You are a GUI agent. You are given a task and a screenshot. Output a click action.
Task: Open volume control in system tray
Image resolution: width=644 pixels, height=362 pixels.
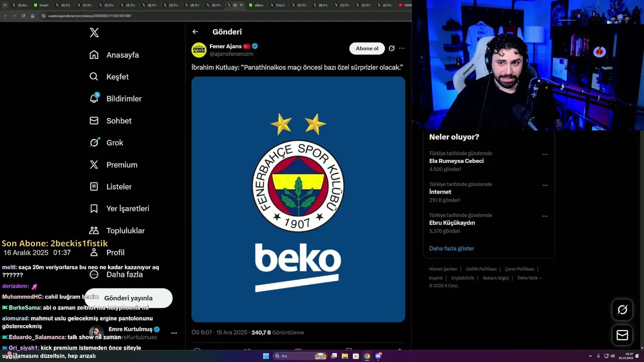(612, 356)
